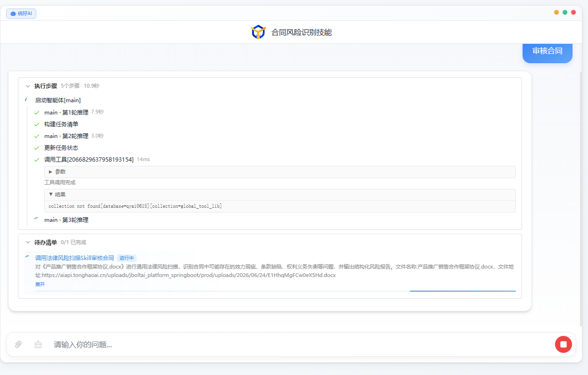Click the orange window control dot

556,12
